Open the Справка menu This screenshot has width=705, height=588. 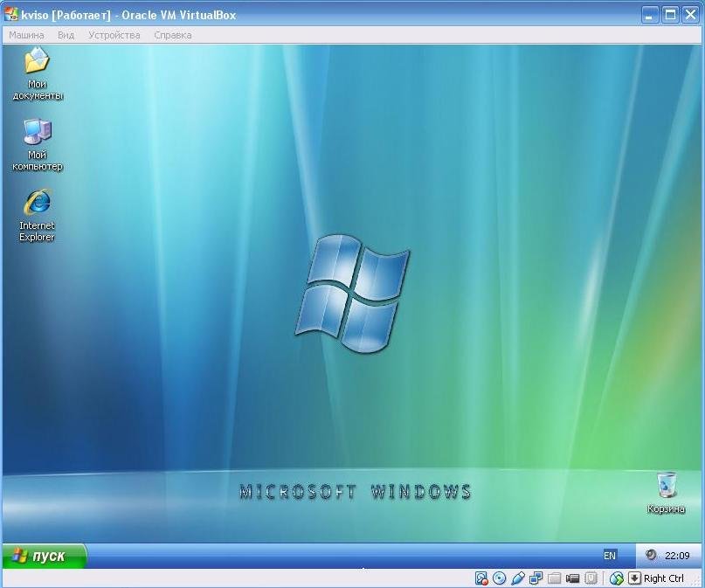click(x=172, y=35)
